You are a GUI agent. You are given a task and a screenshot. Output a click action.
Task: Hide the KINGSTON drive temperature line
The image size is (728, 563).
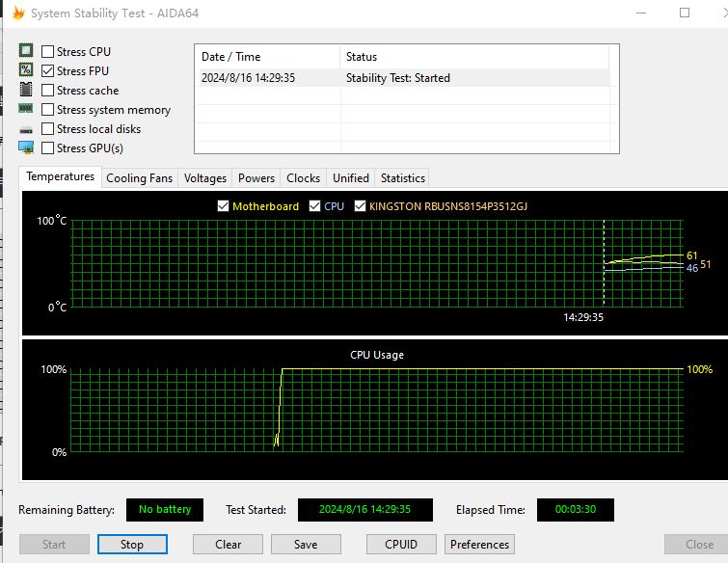click(361, 206)
